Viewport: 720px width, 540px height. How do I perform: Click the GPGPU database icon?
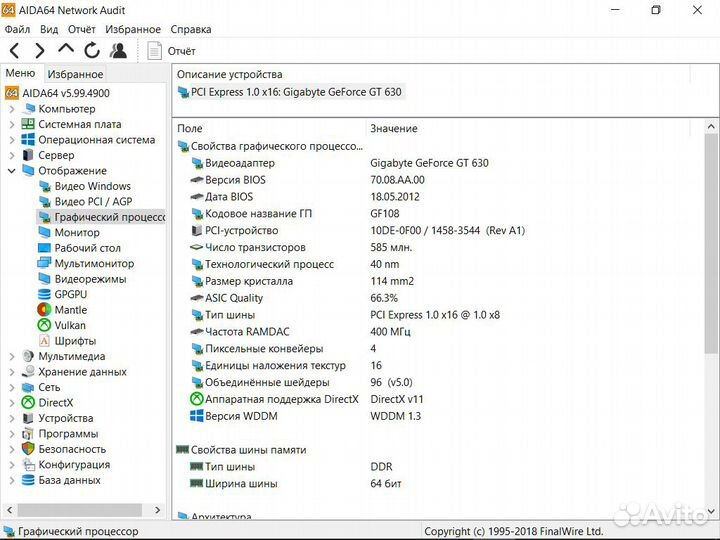click(x=45, y=294)
